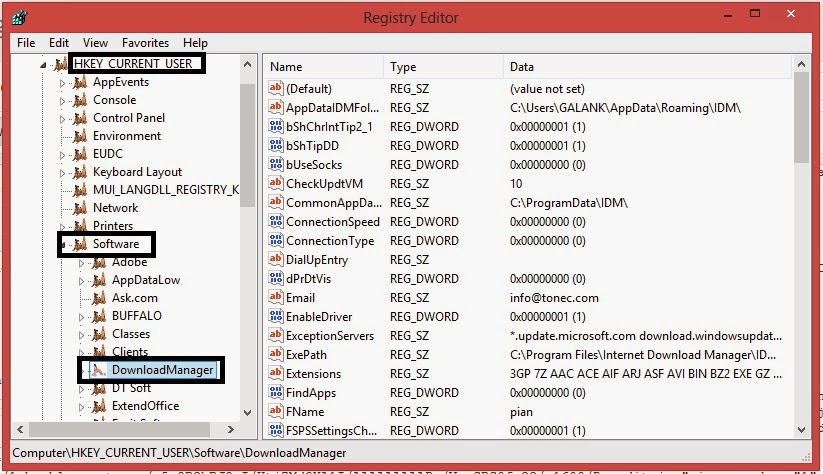The image size is (823, 474).
Task: Click tree pane scroll-left arrow
Action: click(x=20, y=429)
